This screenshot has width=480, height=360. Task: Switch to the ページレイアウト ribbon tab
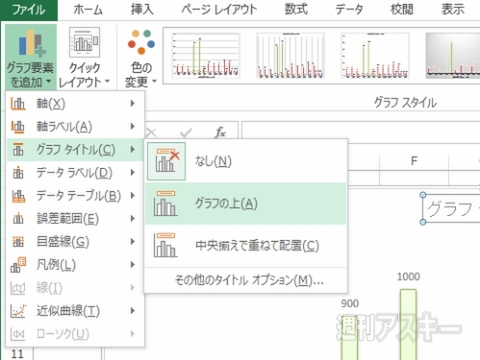219,10
